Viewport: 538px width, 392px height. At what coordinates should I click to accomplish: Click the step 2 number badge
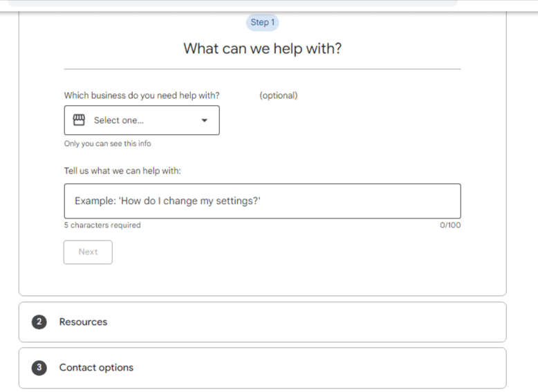coord(39,322)
